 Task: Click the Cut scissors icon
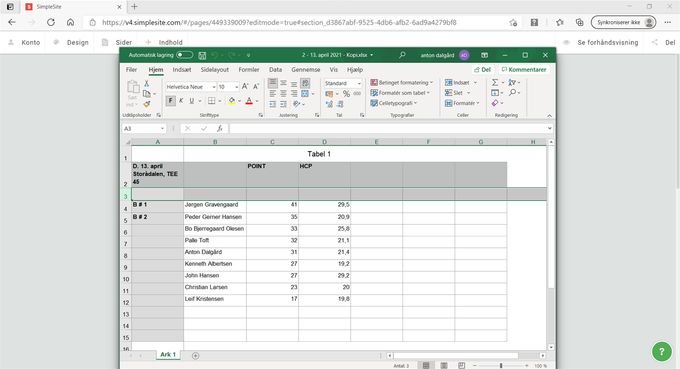pyautogui.click(x=147, y=83)
